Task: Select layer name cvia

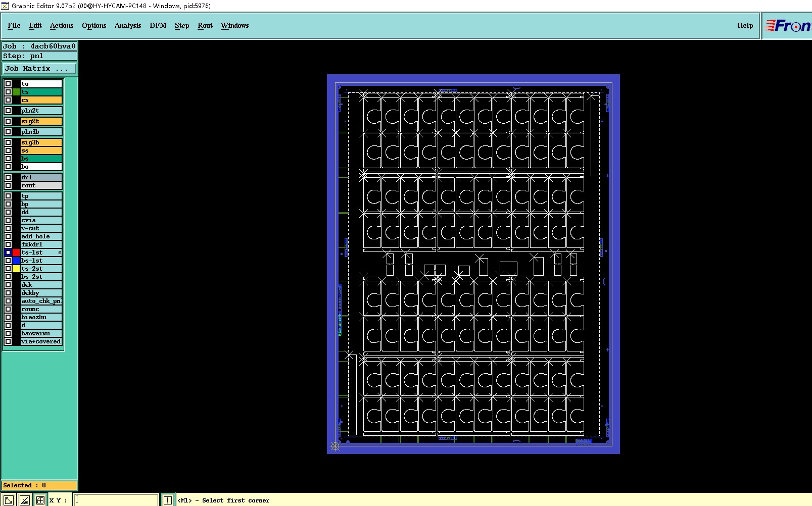Action: coord(41,220)
